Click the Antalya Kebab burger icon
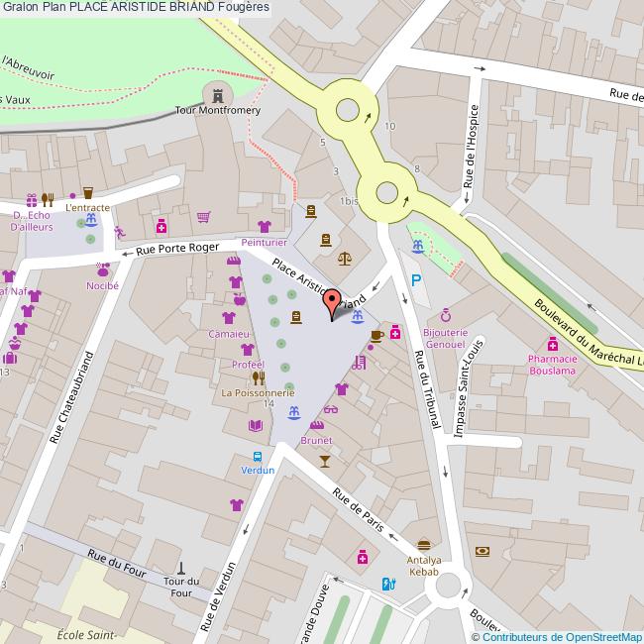The width and height of the screenshot is (644, 644). [x=424, y=544]
